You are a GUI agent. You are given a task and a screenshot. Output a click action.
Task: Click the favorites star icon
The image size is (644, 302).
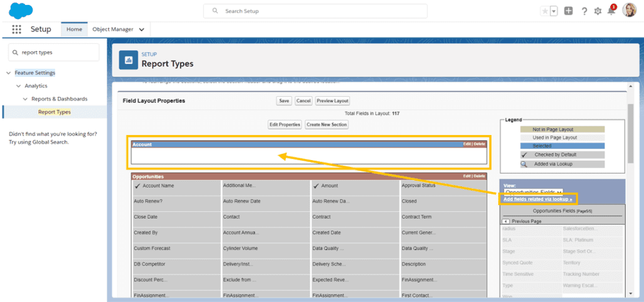545,11
